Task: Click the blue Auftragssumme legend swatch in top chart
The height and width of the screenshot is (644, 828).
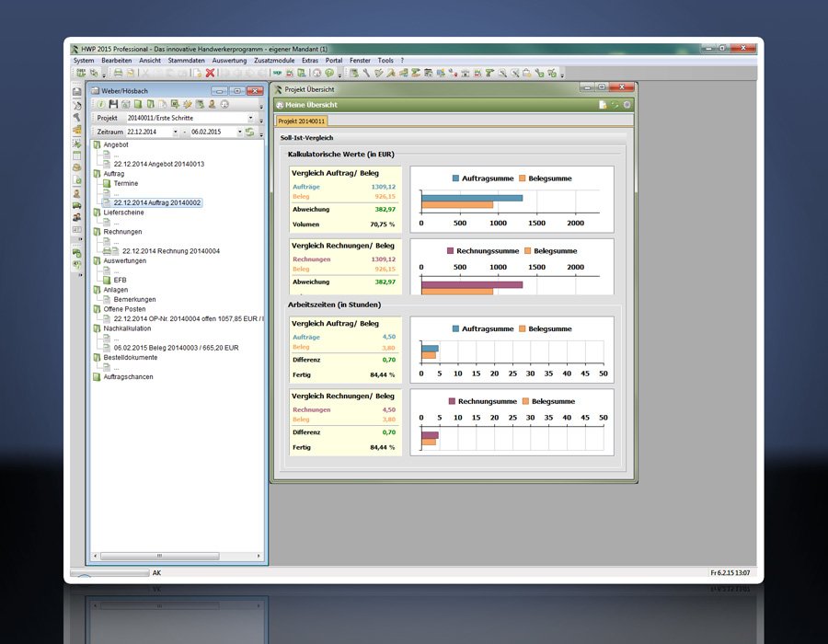Action: (x=455, y=178)
